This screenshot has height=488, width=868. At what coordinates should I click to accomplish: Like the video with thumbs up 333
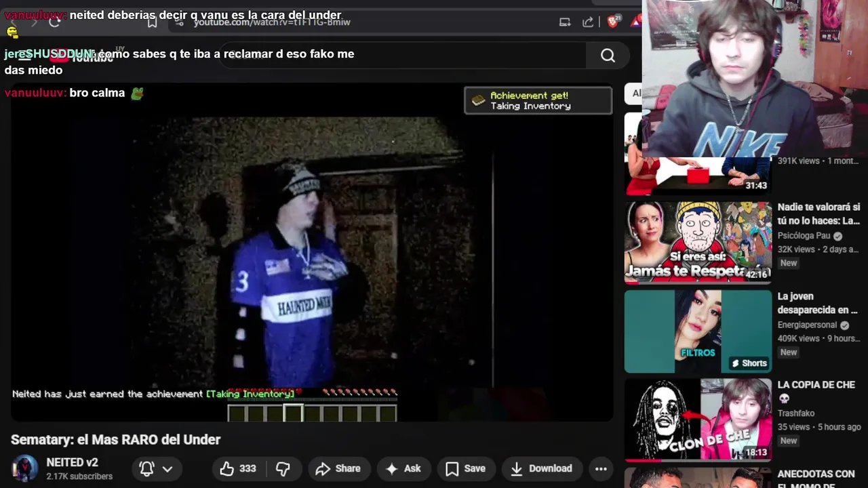238,468
